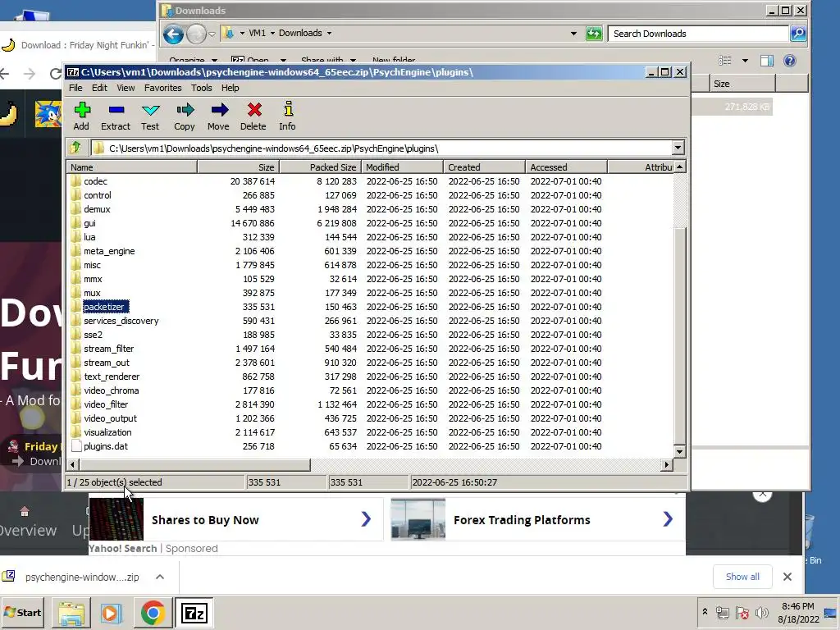This screenshot has height=630, width=840.
Task: Go up one folder level in 7-Zip
Action: [x=75, y=148]
